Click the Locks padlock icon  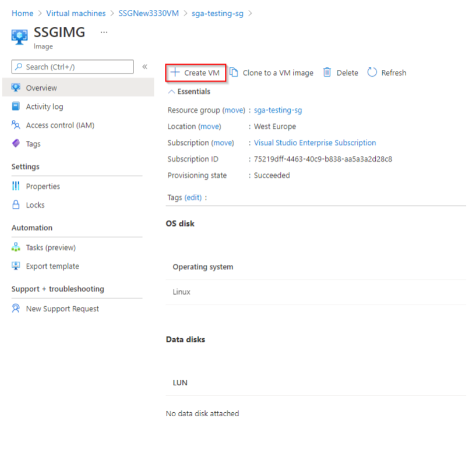tap(16, 205)
